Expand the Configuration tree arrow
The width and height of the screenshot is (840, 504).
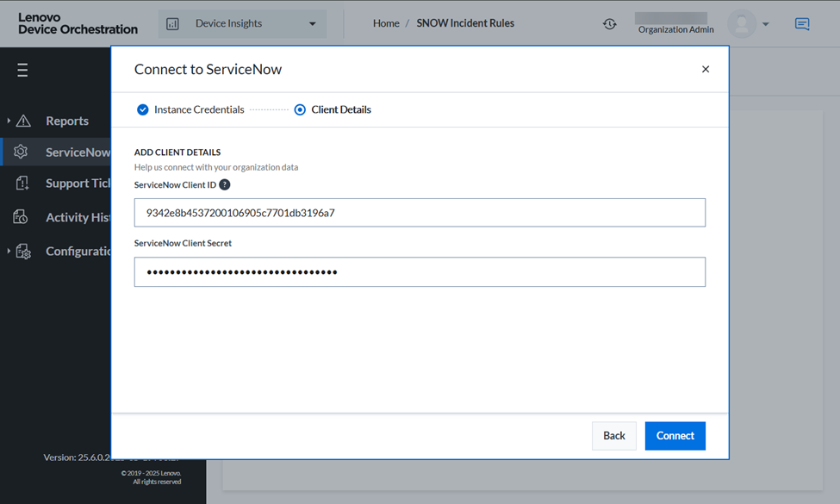click(x=9, y=252)
